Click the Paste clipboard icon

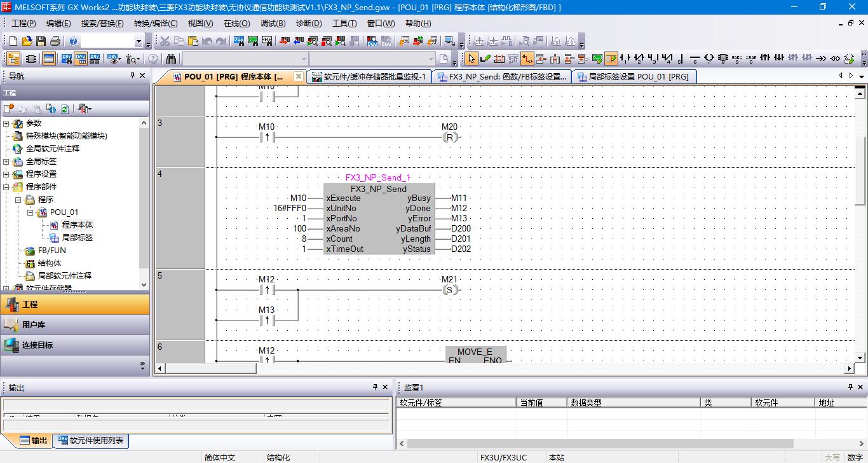coord(193,41)
